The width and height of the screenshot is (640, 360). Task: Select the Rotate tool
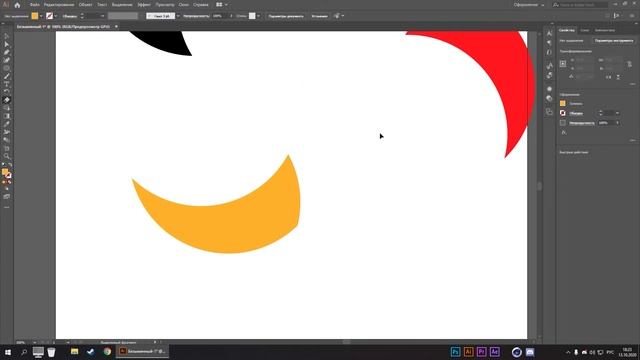point(7,92)
